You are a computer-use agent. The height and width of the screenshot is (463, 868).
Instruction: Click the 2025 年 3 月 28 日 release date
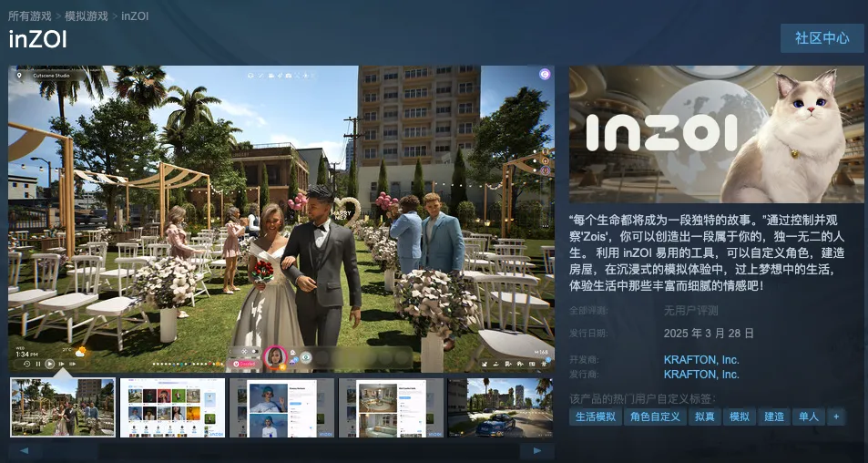tap(709, 334)
